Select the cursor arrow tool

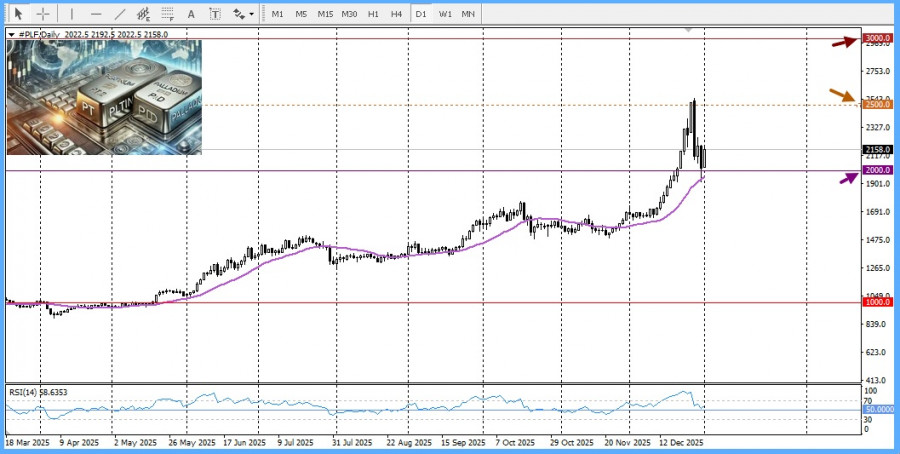pos(18,14)
